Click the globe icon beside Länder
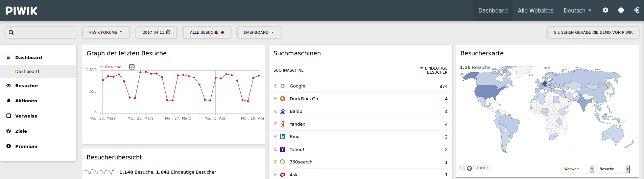644x179 pixels. pos(469,168)
